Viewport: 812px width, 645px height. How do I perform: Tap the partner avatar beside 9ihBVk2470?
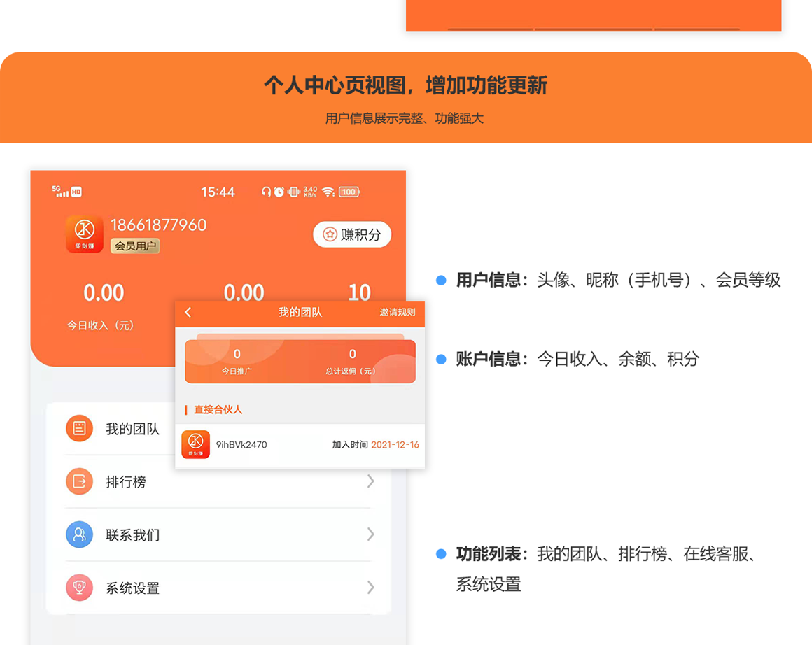(195, 444)
